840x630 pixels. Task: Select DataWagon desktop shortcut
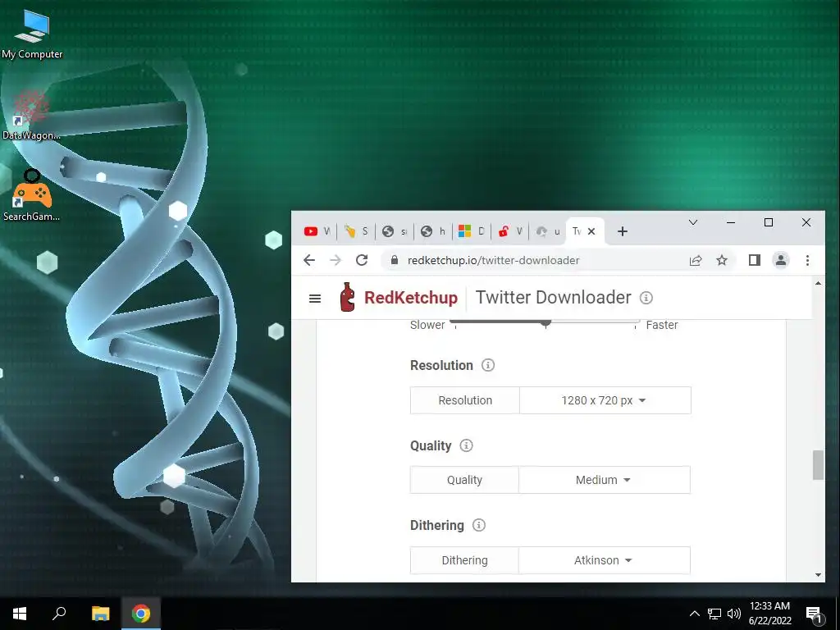click(32, 115)
